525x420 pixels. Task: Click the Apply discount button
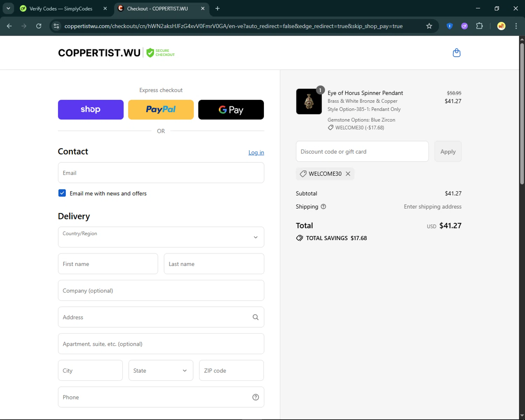(448, 152)
